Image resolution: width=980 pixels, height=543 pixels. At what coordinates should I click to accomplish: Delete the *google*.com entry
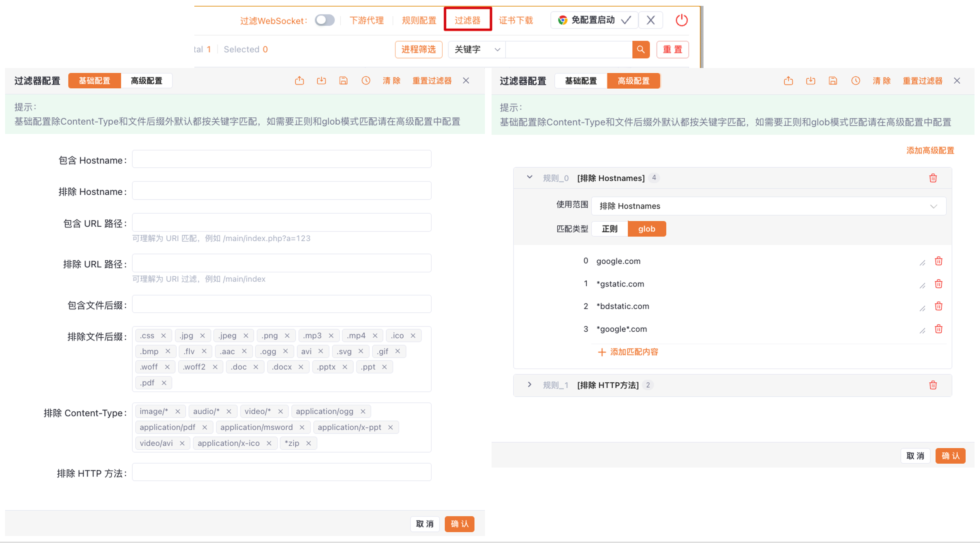939,329
